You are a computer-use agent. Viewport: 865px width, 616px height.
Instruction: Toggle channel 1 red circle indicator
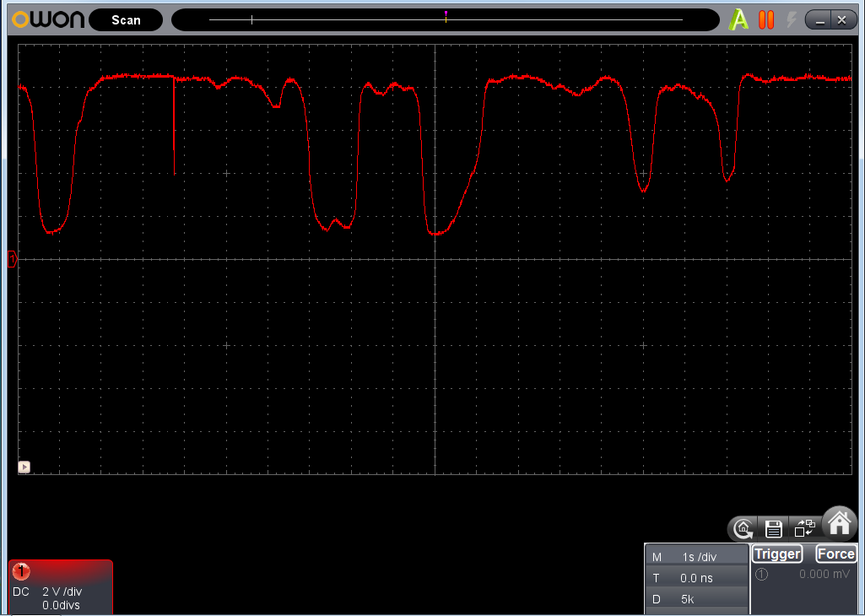pos(23,571)
